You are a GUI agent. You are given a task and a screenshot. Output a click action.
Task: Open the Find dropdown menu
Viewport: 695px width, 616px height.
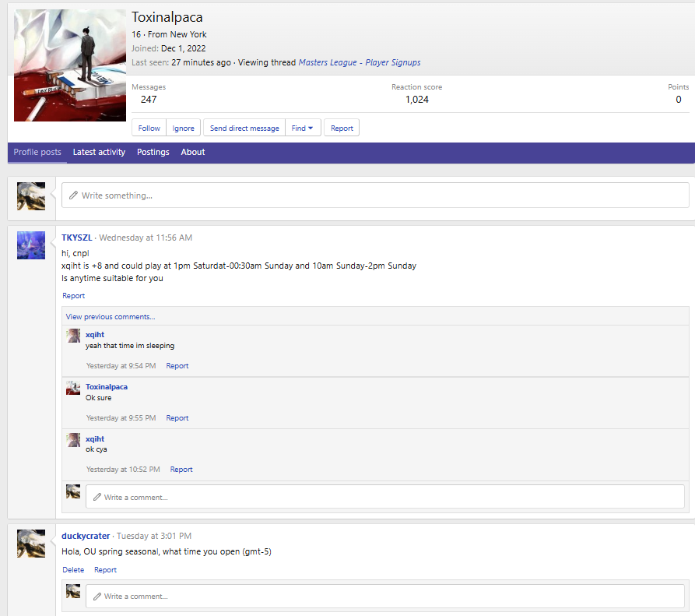[303, 128]
